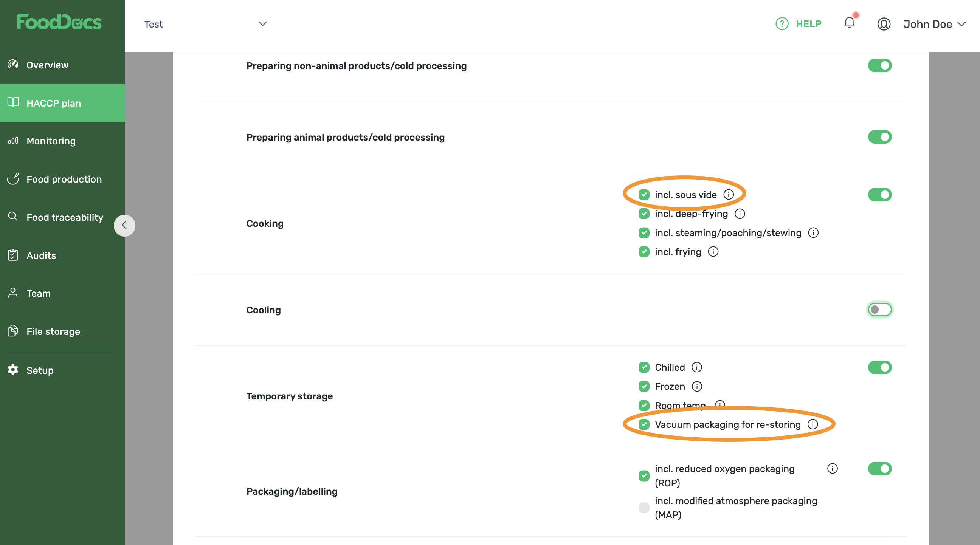Click the FoodDocs logo
The height and width of the screenshot is (545, 980).
coord(59,22)
